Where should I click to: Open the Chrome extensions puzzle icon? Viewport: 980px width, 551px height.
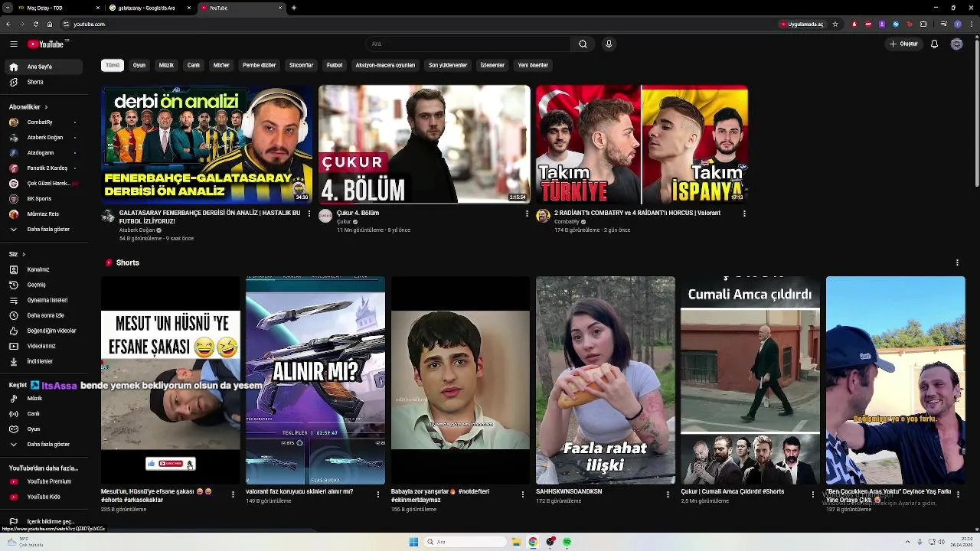click(x=923, y=24)
